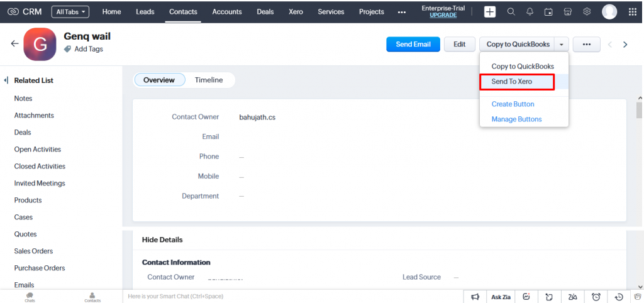644x303 pixels.
Task: Open the apps grid launcher
Action: click(x=633, y=12)
